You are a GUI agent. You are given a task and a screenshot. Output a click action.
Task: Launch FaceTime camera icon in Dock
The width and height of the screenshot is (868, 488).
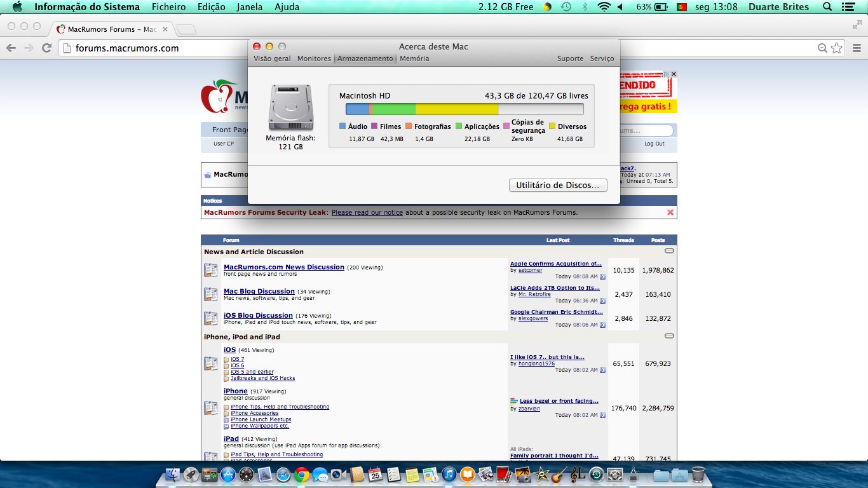tap(338, 475)
